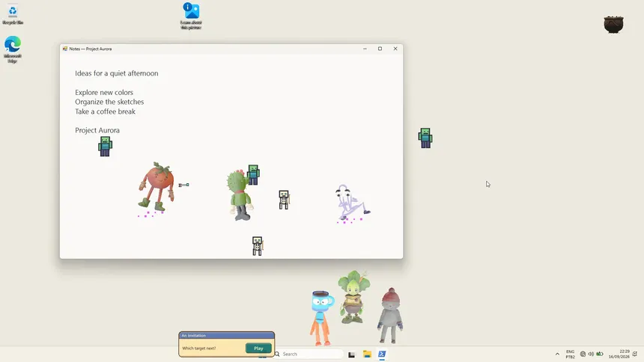Open Task View from the taskbar
Screen dimensions: 644x362
tap(351, 355)
